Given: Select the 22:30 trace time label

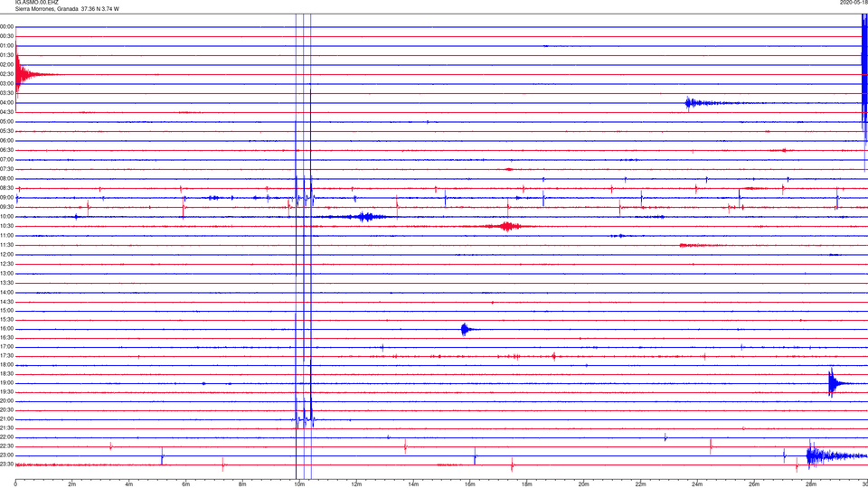Looking at the screenshot, I should 6,446.
